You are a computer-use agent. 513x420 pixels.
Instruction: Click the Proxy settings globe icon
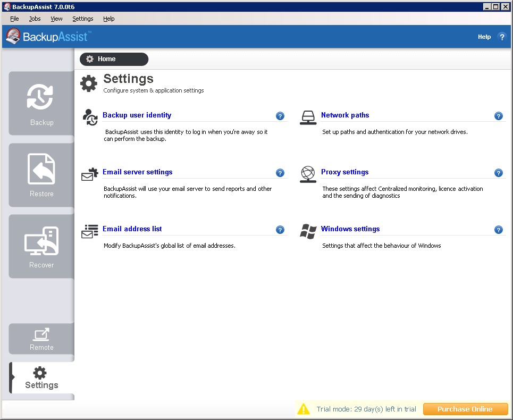point(308,174)
